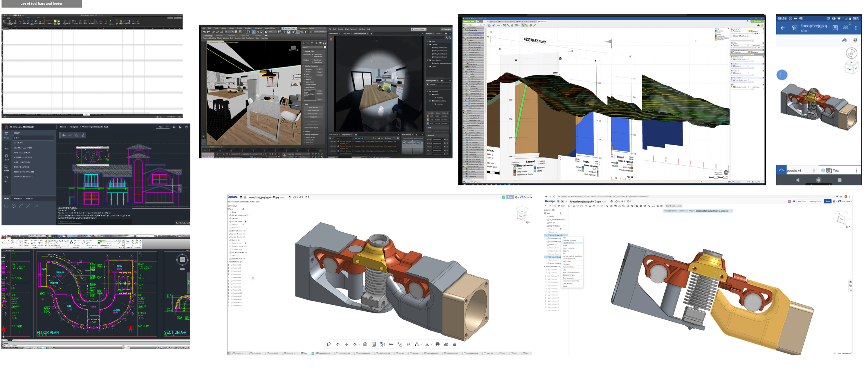
Task: Click the Insert tool in Onshape assembly toolbar
Action: pos(562,206)
